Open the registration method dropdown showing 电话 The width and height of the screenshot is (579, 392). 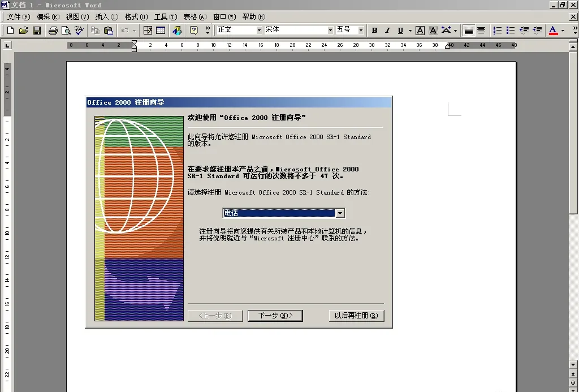pyautogui.click(x=340, y=213)
